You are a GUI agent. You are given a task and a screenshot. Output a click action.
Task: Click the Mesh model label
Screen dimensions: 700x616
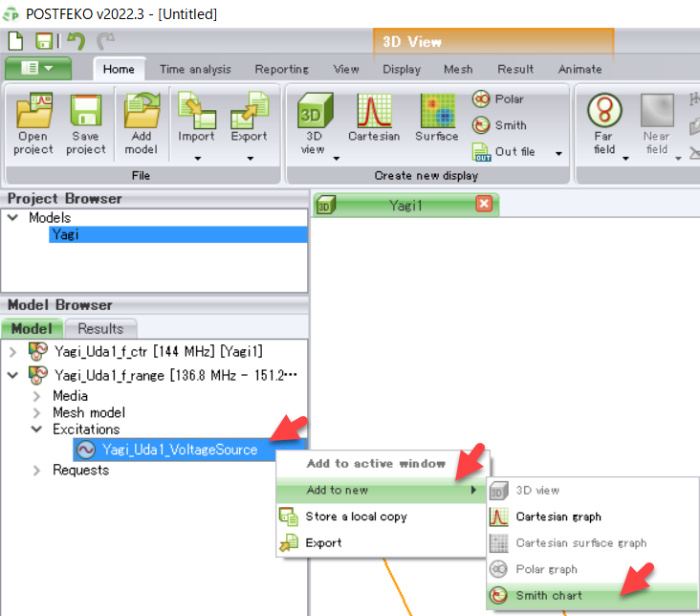click(x=89, y=412)
